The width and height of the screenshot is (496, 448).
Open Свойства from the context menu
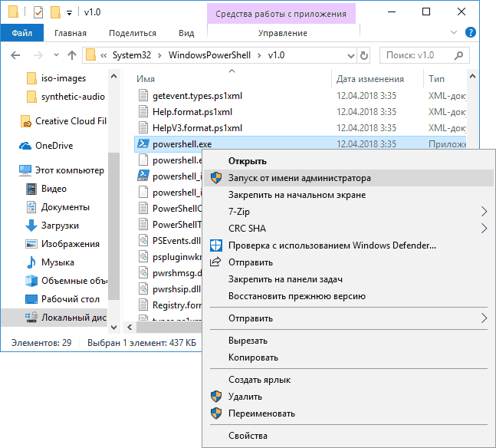tap(348, 436)
